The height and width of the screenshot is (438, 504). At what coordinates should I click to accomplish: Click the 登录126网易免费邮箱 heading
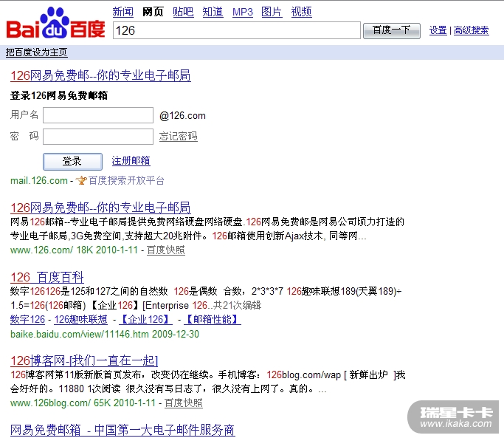pos(59,95)
